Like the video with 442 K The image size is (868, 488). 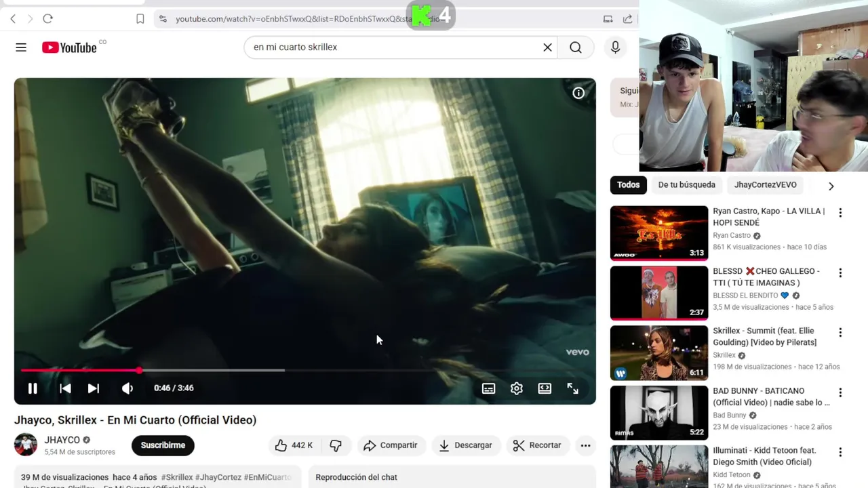(x=294, y=445)
